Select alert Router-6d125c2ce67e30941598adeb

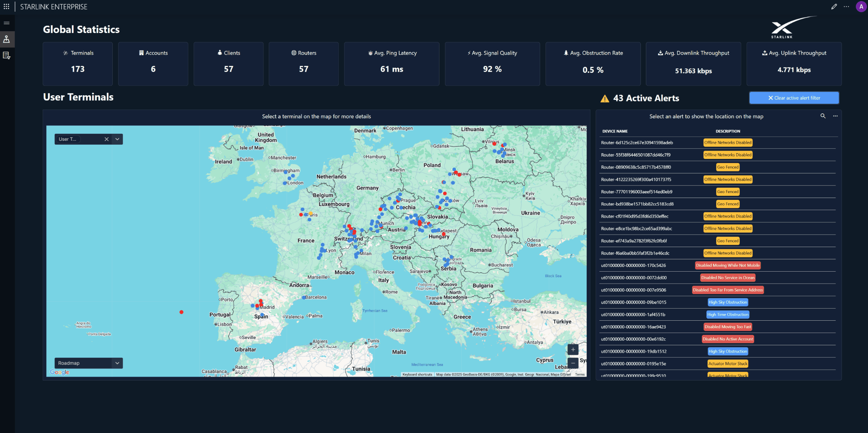(x=718, y=143)
